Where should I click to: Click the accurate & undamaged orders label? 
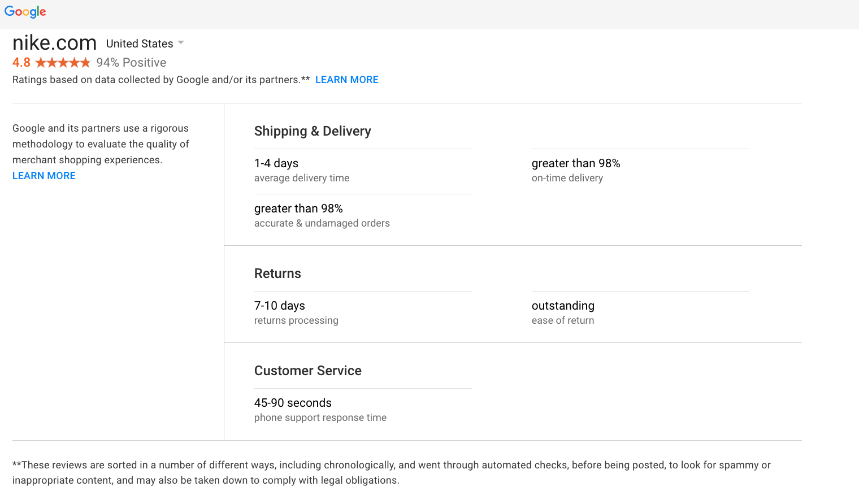click(x=322, y=223)
